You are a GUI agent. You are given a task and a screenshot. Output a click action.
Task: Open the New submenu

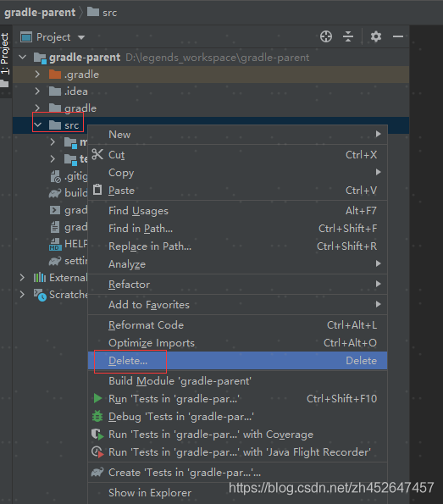[x=237, y=135]
